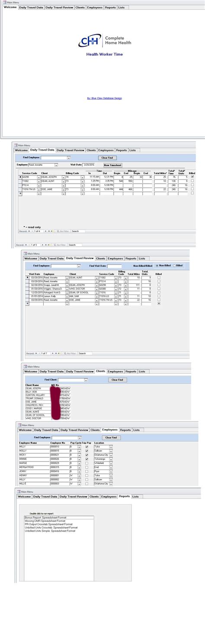Toggle Trip Pay checkbox for MICKY

tap(87, 455)
